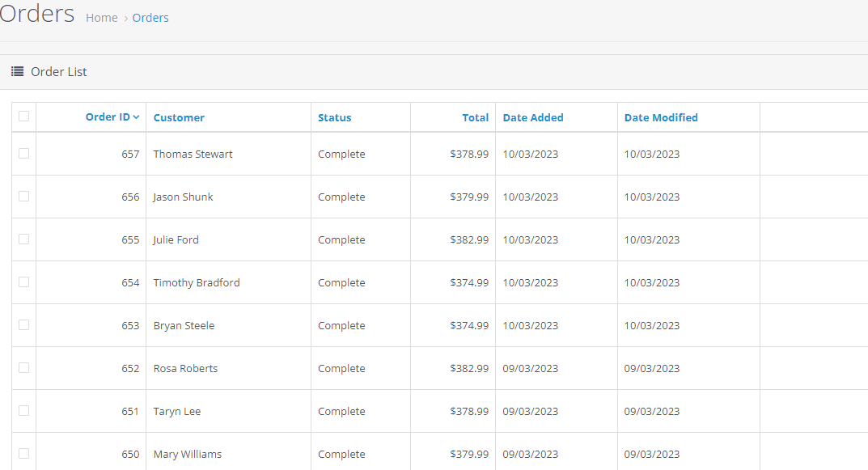
Task: Click the Order List icon
Action: pyautogui.click(x=17, y=72)
